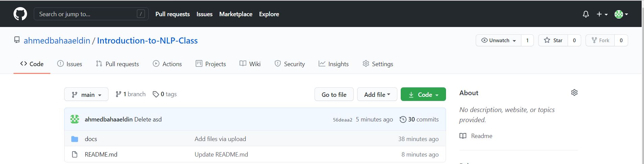Screen dimensions: 644x164
Task: Open the user avatar menu
Action: click(621, 14)
